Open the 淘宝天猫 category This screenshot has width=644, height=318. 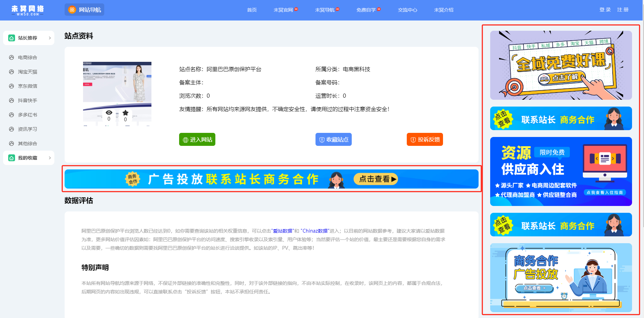pos(28,72)
